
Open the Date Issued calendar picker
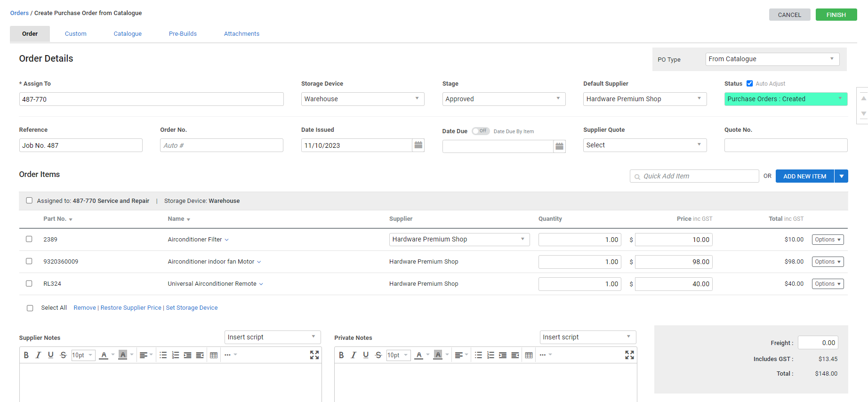pos(418,145)
